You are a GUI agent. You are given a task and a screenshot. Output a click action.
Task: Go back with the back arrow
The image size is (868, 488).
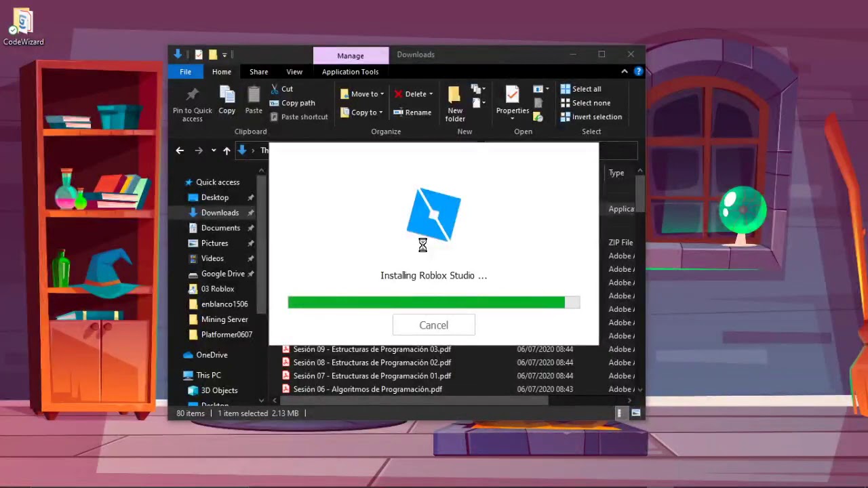pos(180,150)
